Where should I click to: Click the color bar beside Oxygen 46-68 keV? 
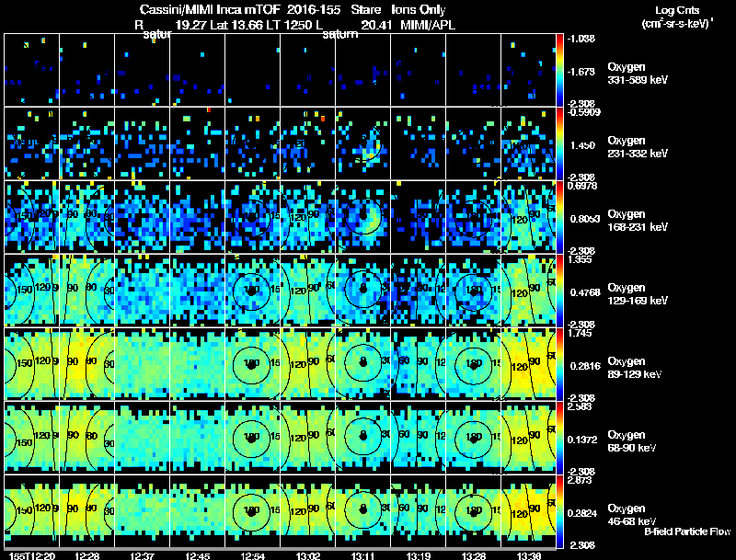click(x=559, y=511)
